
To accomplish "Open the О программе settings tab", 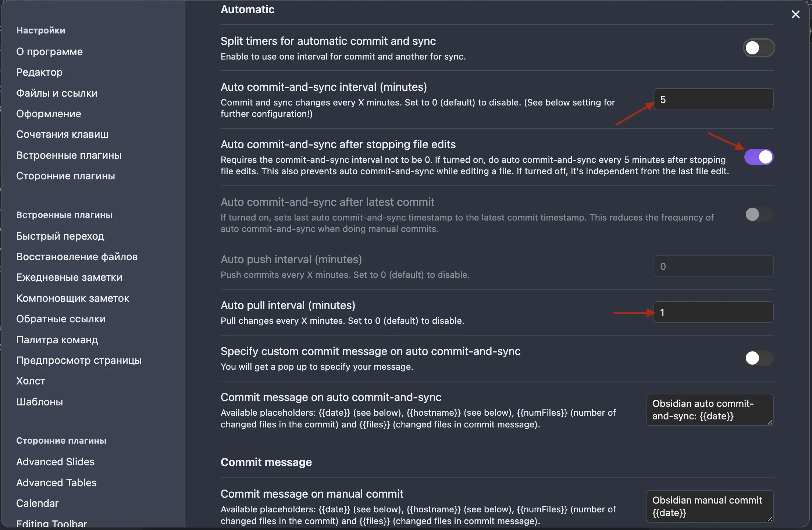I will coord(49,51).
